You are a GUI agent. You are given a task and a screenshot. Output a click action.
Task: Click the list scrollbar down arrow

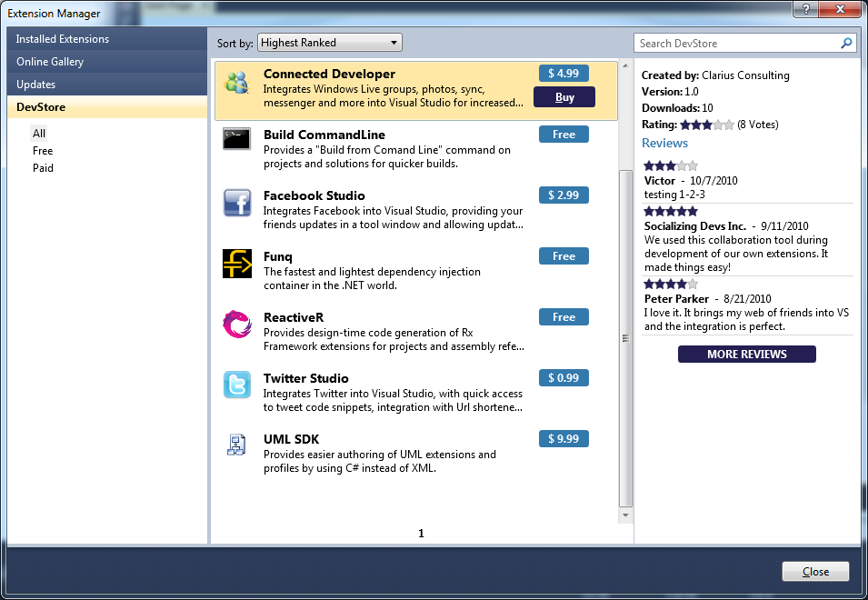625,515
